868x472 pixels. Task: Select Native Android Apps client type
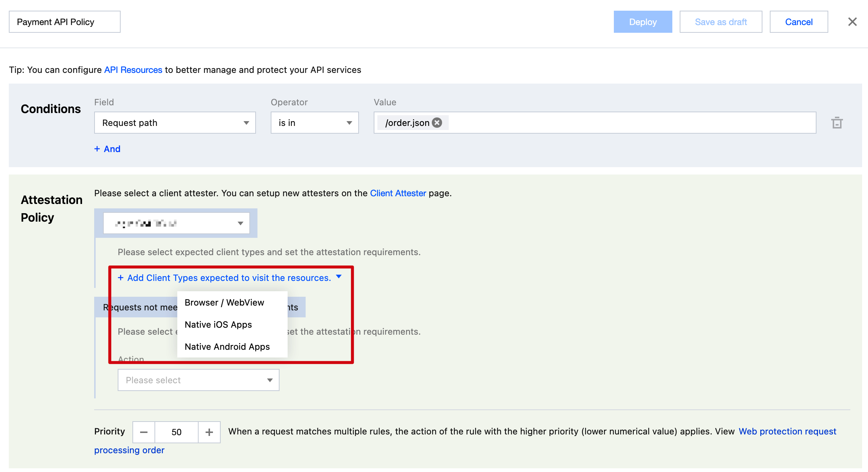coord(227,346)
